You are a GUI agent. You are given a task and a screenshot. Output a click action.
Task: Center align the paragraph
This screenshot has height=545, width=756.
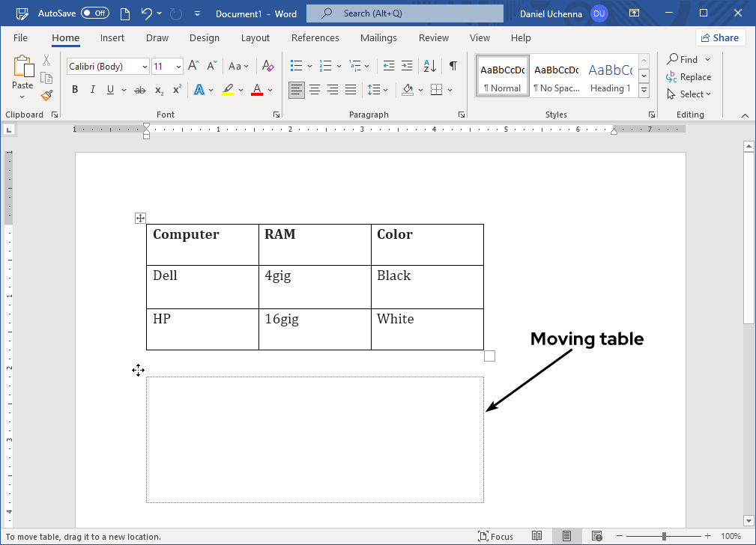[315, 90]
